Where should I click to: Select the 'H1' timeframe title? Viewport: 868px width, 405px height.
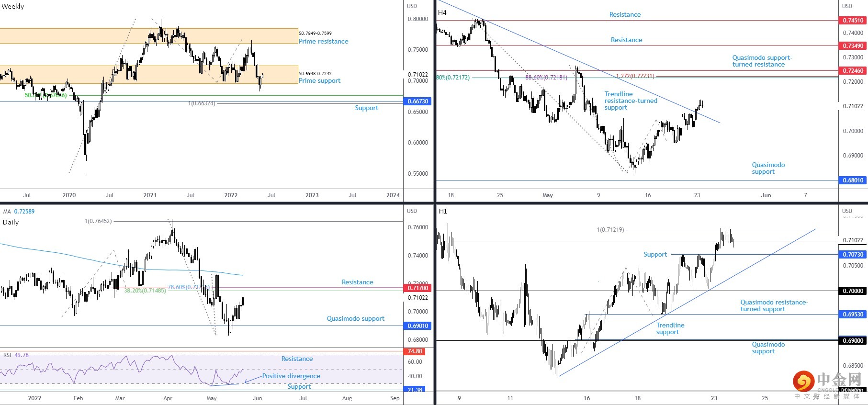pos(443,211)
